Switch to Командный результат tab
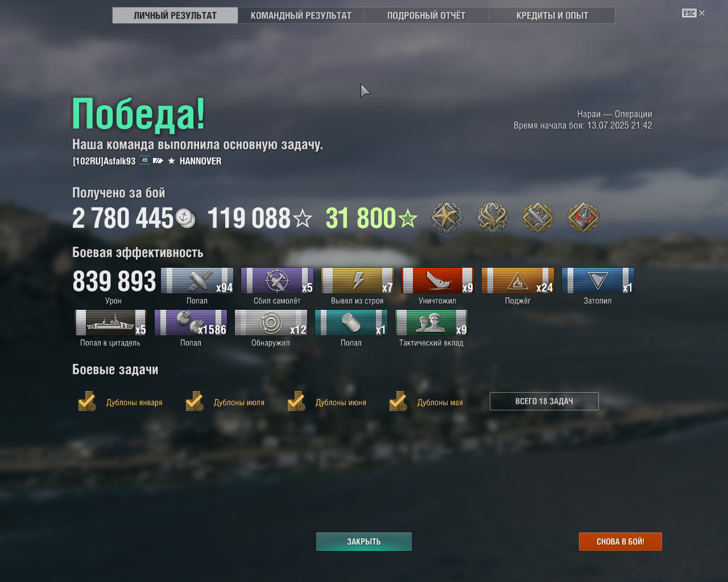This screenshot has height=582, width=728. (x=301, y=15)
